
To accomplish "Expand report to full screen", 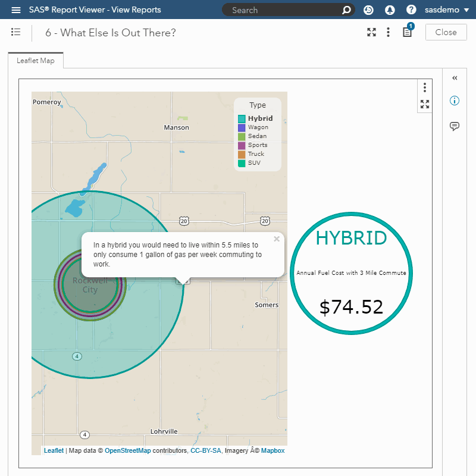I will [371, 32].
